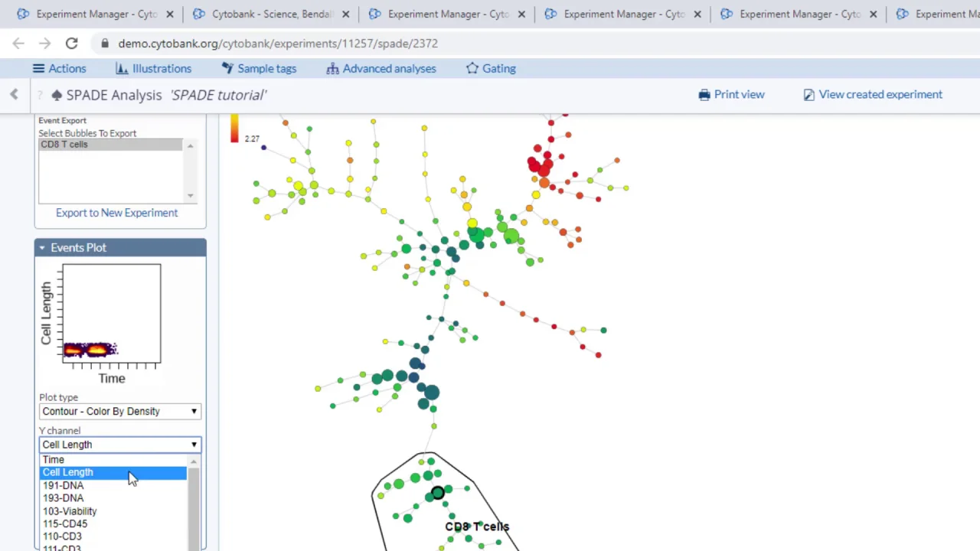Screen dimensions: 980x551
Task: Open the Y channel Cell Length dropdown
Action: (120, 444)
